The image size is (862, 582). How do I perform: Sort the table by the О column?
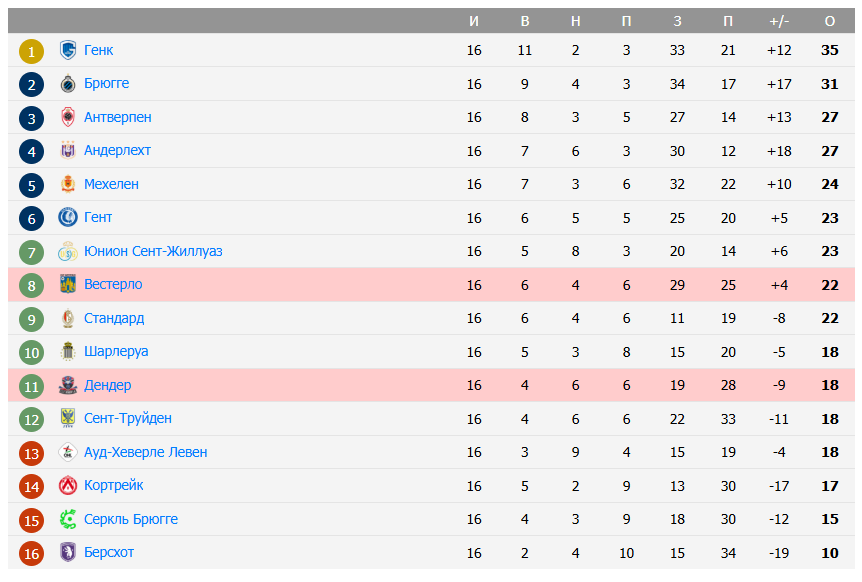[x=829, y=19]
